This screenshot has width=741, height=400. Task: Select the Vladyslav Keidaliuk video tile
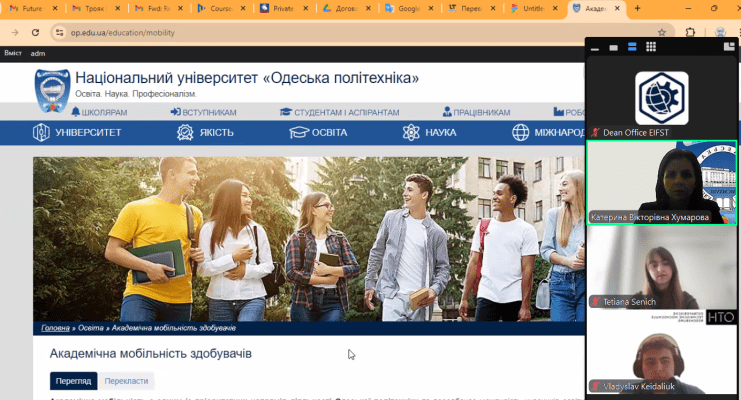coord(662,352)
